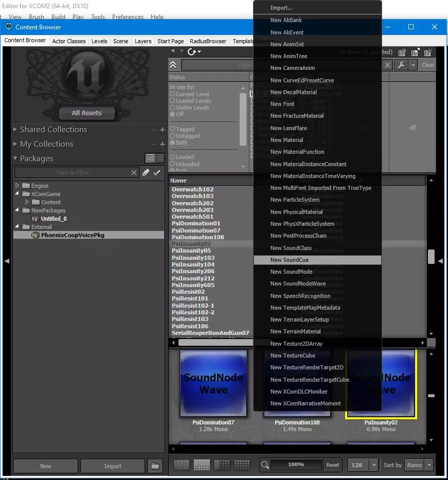Viewport: 448px width, 480px height.
Task: Click thumbnail pane vertical slider handle
Action: 431,396
